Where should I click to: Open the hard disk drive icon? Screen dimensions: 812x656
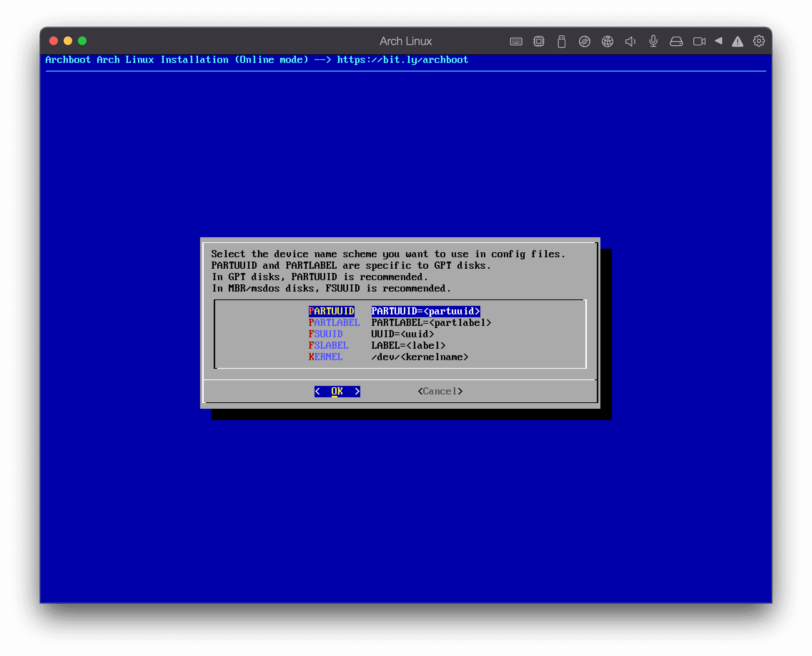point(676,41)
